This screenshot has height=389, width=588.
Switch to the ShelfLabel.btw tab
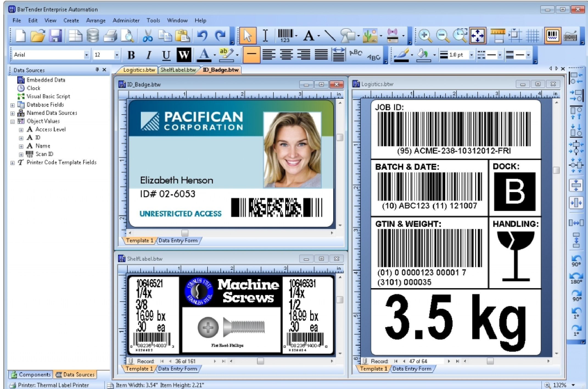tap(178, 70)
